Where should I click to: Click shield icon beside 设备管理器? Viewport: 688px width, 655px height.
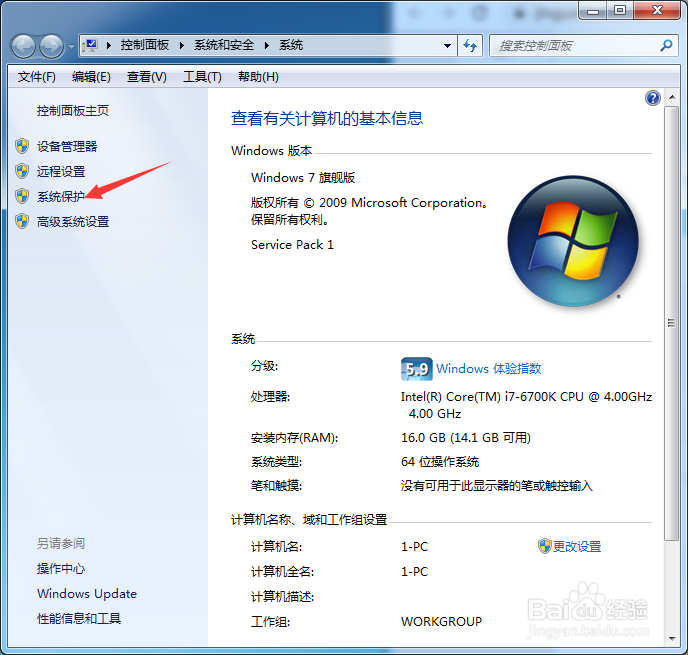click(22, 146)
